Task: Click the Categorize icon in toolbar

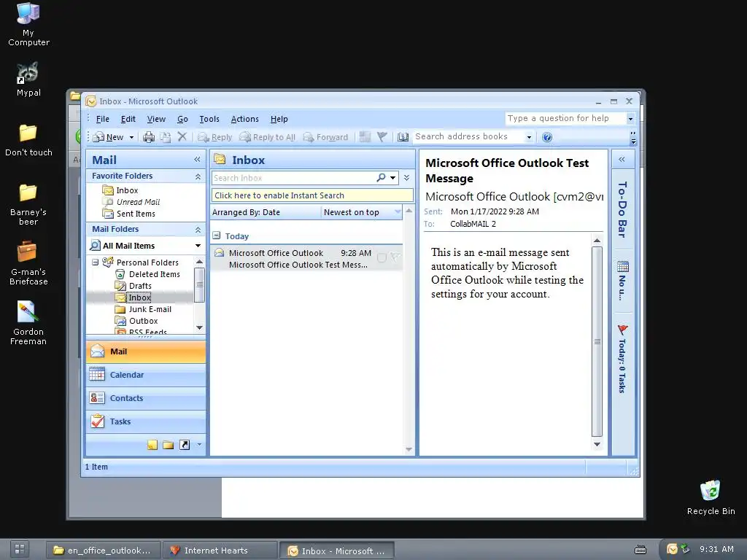Action: coord(365,137)
